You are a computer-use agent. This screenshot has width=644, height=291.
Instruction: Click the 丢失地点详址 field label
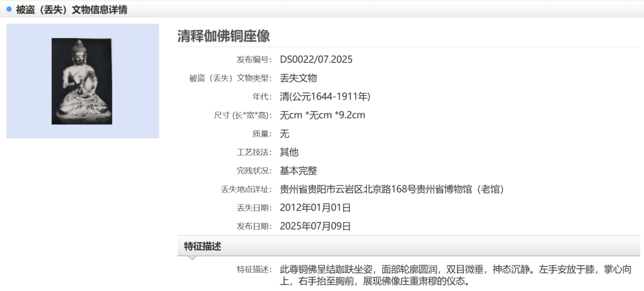246,189
